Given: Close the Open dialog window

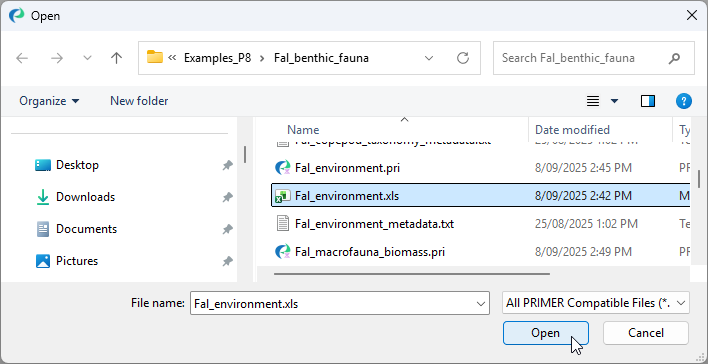Looking at the screenshot, I should (691, 15).
